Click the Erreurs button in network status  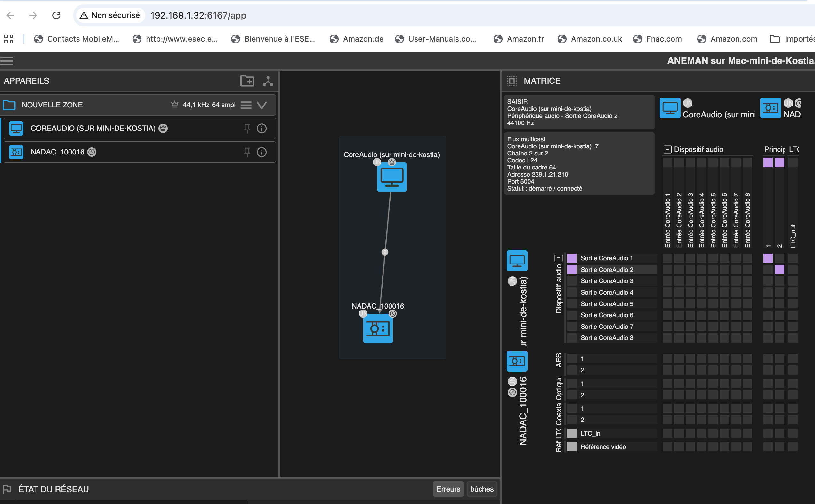[x=448, y=489]
